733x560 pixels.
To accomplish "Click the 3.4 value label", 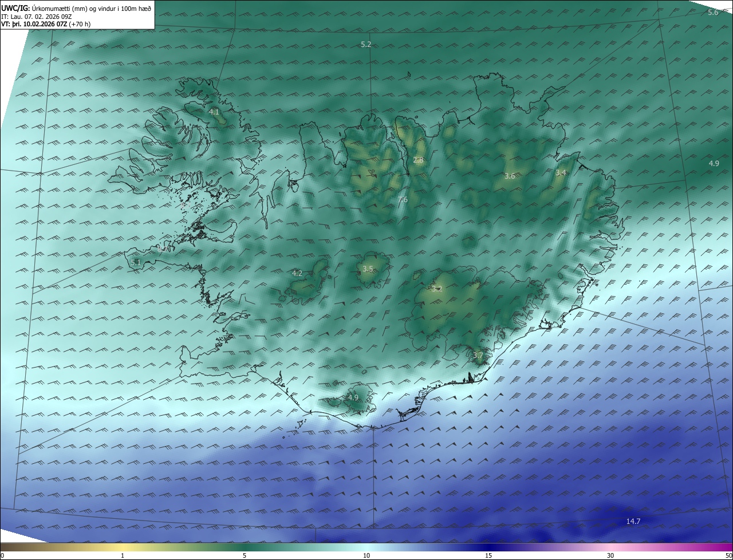I will point(561,172).
